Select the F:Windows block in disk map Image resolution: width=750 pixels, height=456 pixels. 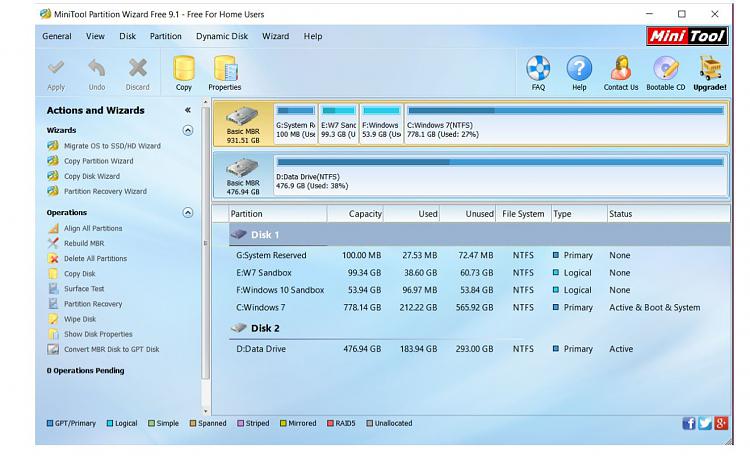point(381,123)
